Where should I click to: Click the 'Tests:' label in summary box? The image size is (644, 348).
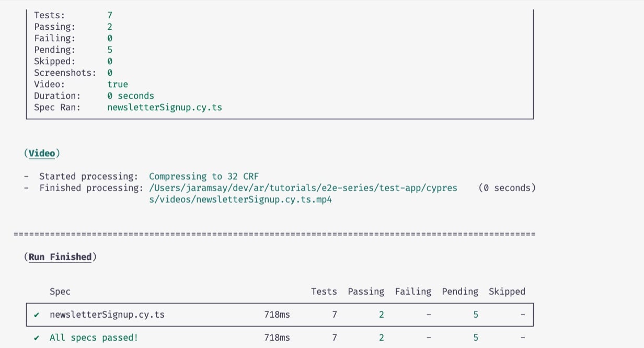50,15
